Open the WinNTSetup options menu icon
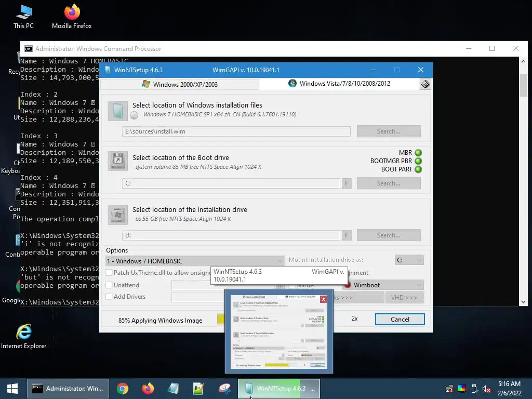This screenshot has width=532, height=399. coord(425,84)
